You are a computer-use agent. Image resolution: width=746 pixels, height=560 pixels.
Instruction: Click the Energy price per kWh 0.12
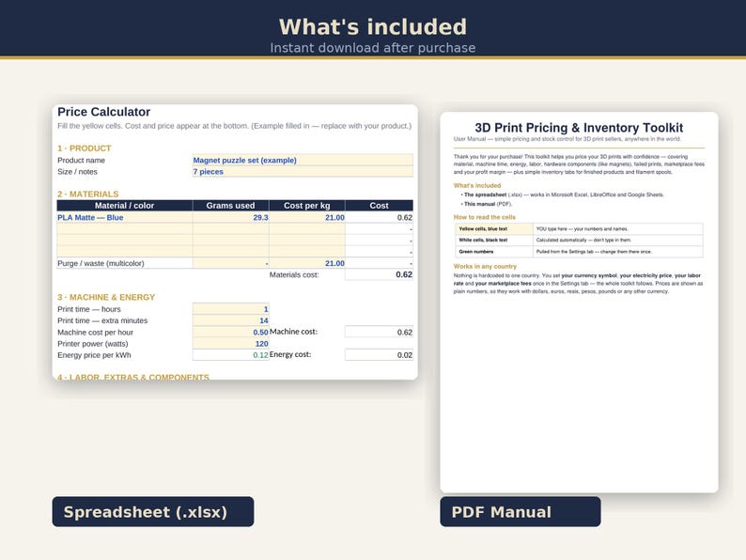(x=231, y=355)
